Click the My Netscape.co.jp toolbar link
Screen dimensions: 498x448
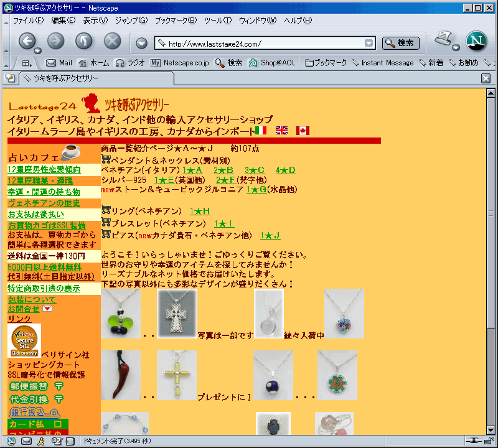point(179,63)
